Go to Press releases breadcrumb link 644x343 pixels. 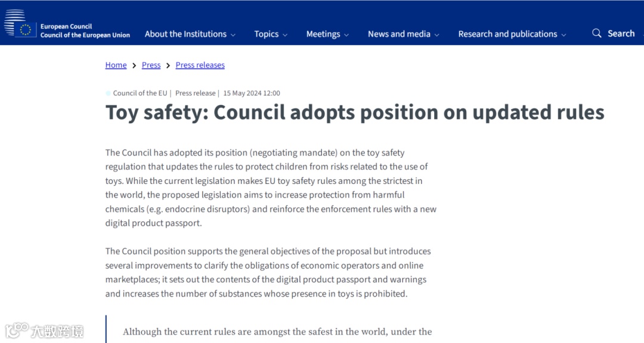(200, 65)
